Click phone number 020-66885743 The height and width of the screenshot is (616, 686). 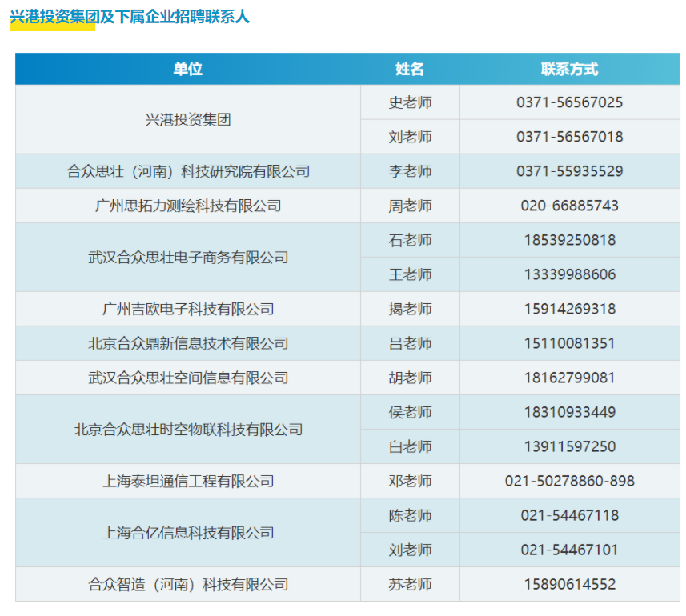pyautogui.click(x=570, y=206)
